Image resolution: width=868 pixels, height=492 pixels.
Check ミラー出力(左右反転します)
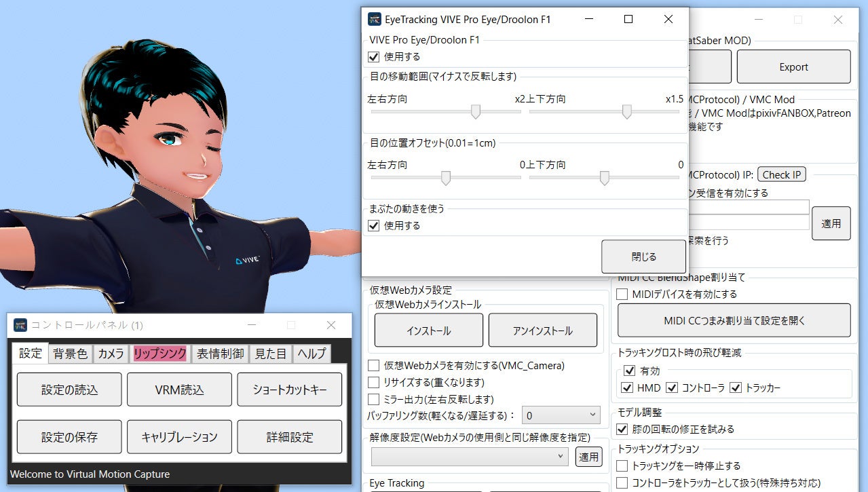[x=373, y=400]
